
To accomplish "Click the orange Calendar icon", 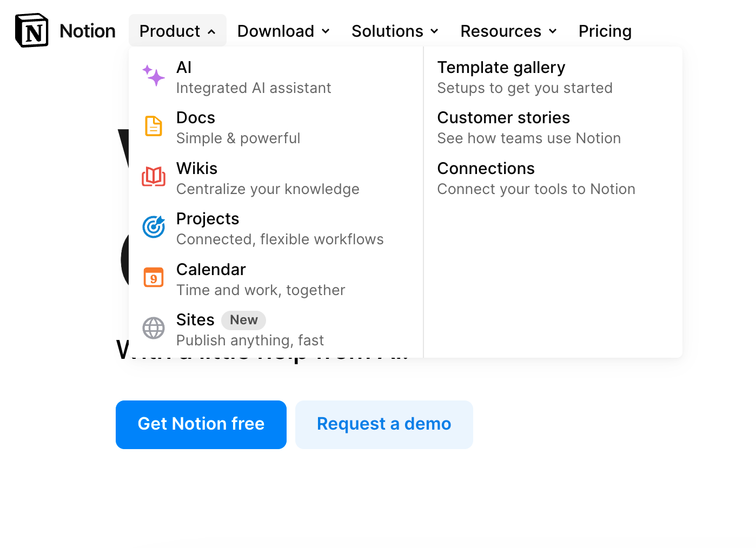I will point(154,278).
